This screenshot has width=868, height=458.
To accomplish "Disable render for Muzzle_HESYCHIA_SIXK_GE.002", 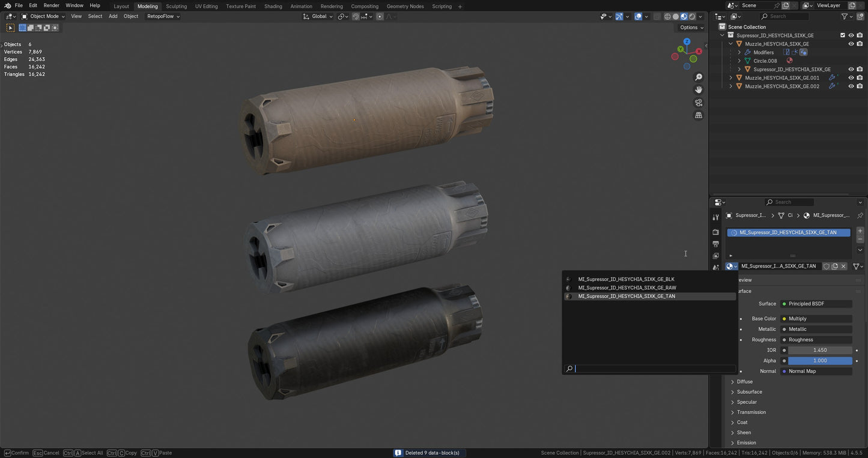I will tap(860, 86).
